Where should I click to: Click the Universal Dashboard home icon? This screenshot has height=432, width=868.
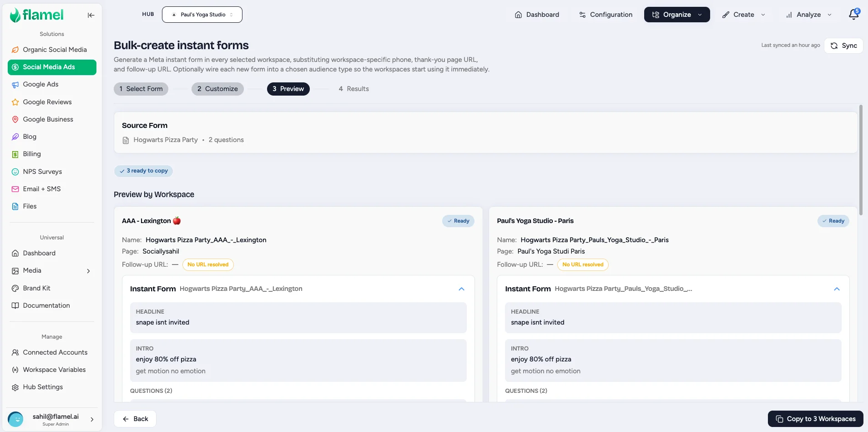pyautogui.click(x=15, y=253)
